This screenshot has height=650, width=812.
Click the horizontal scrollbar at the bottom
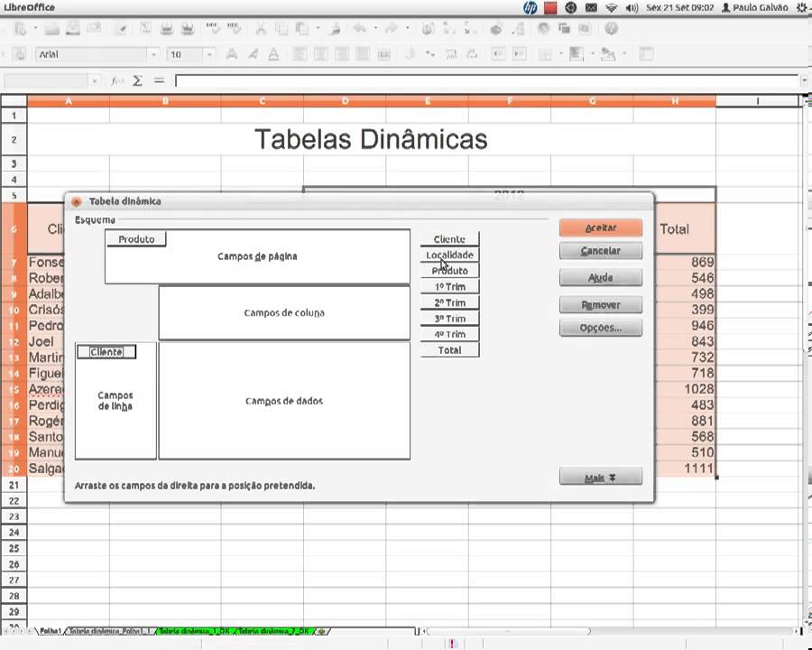click(x=507, y=631)
